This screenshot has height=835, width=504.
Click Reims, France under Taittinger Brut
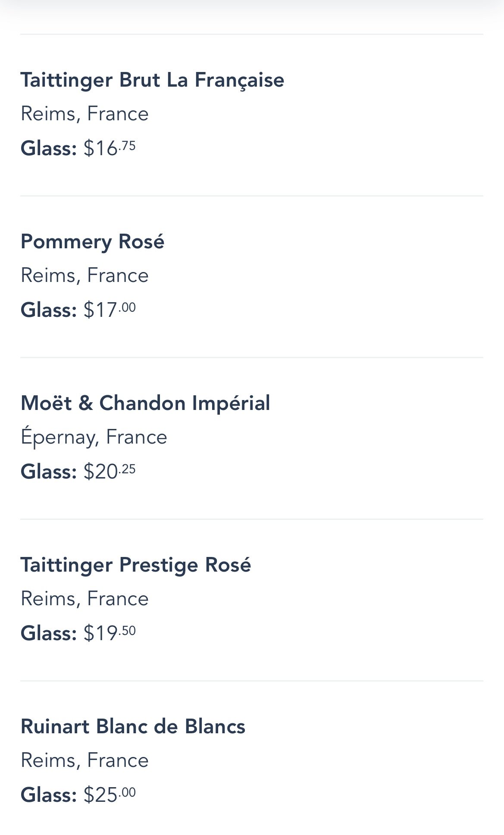point(85,114)
